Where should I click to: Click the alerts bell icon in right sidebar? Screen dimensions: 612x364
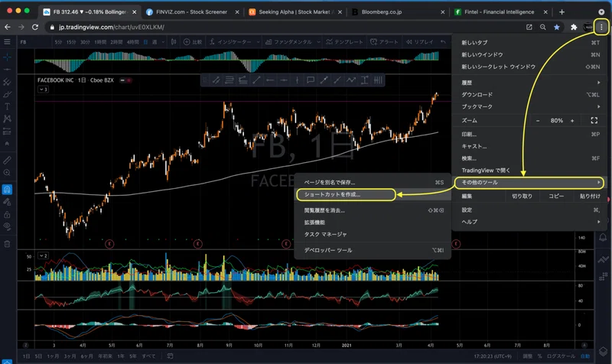pos(603,237)
